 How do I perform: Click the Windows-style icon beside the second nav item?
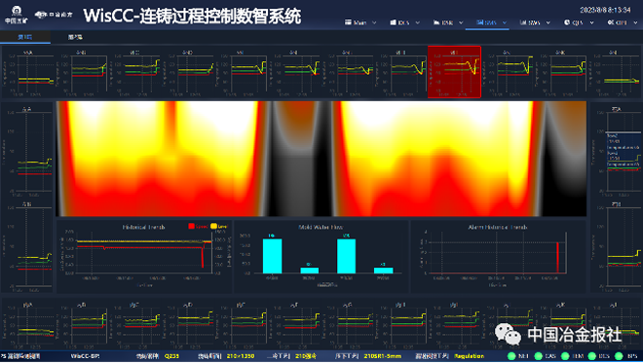[x=393, y=22]
